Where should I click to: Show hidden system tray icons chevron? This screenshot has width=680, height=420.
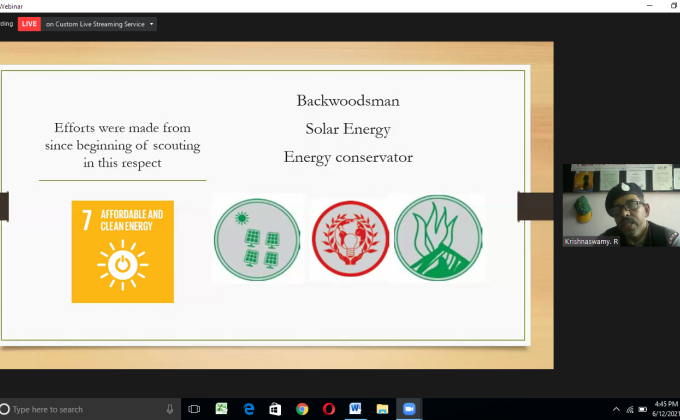[616, 409]
